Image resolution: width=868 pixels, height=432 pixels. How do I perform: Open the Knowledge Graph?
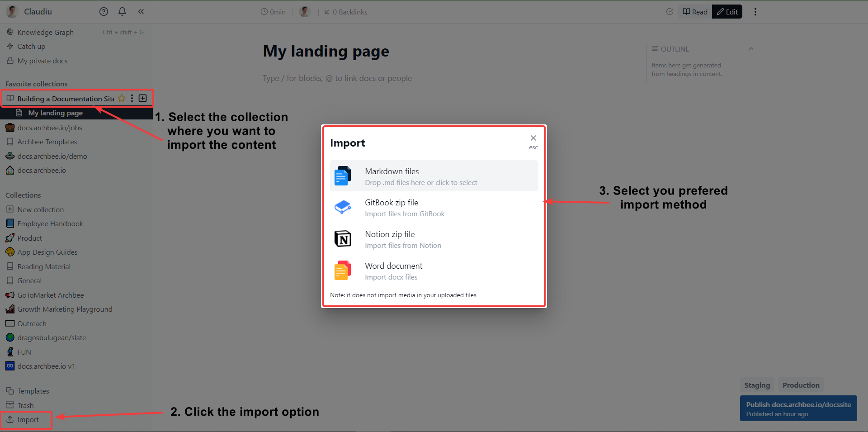45,32
